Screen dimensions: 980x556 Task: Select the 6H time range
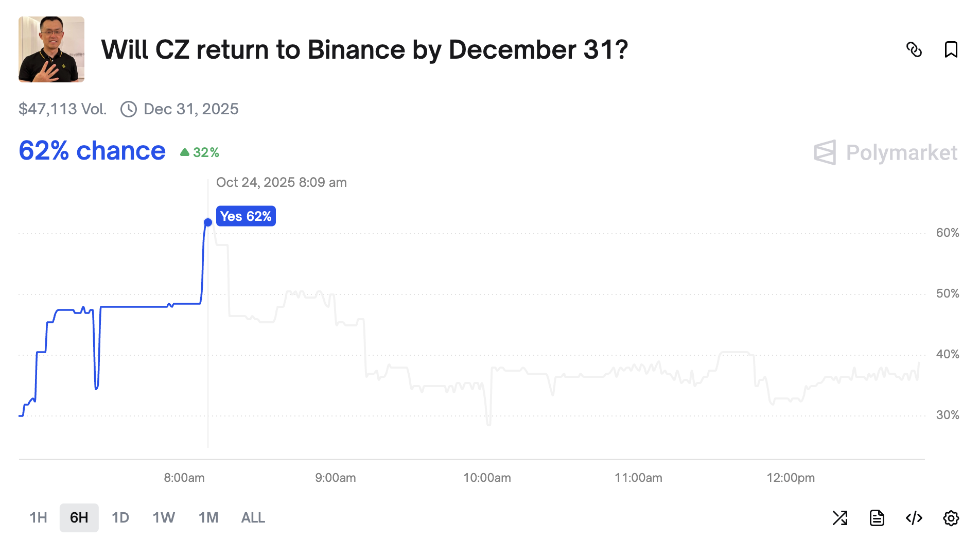[79, 518]
